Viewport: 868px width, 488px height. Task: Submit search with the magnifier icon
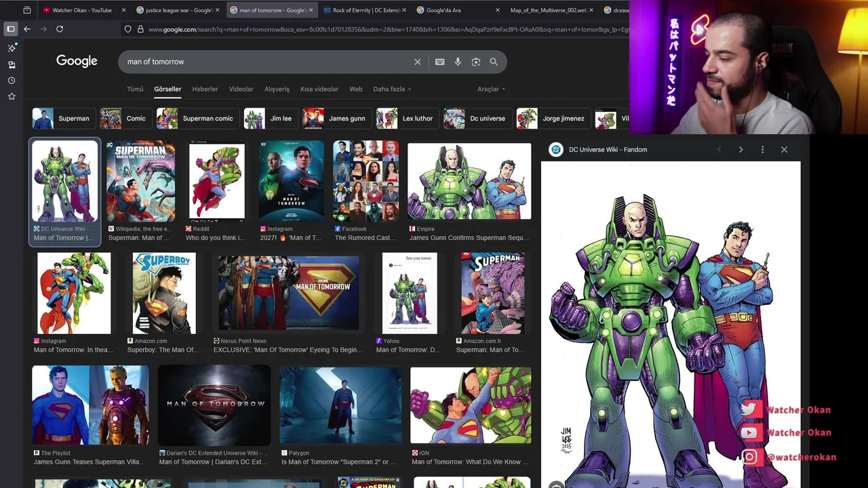(494, 62)
